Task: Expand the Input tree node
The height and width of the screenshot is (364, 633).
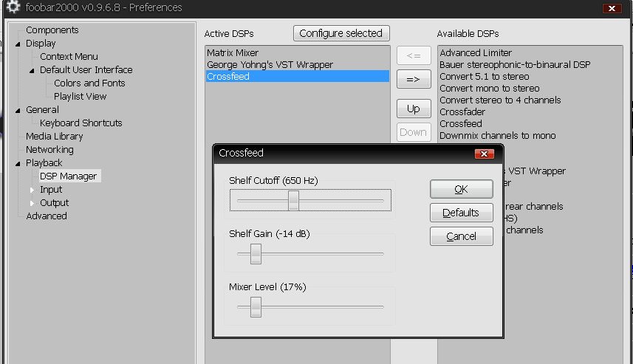Action: click(32, 190)
